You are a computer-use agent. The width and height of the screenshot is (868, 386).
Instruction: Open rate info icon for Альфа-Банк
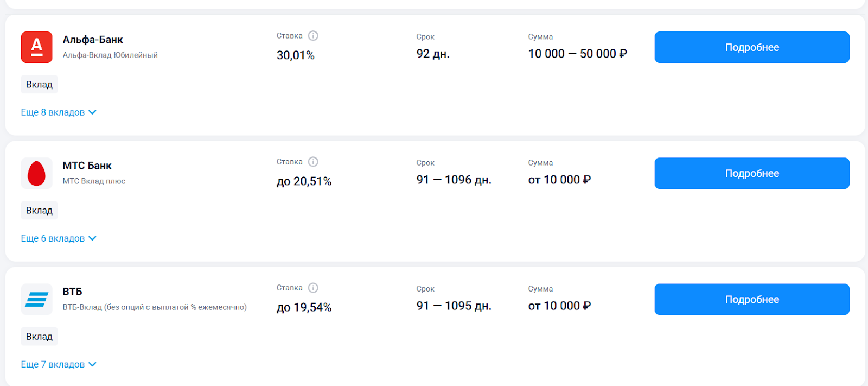coord(313,36)
